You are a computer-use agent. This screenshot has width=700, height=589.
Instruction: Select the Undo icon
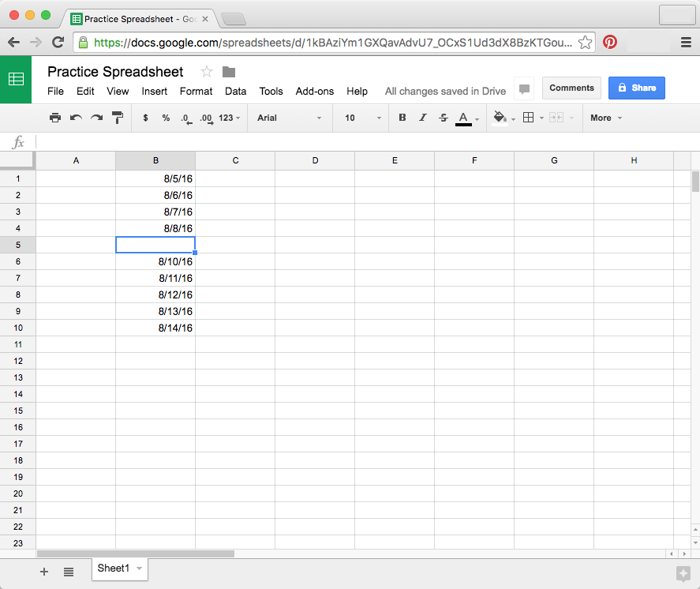pos(76,117)
